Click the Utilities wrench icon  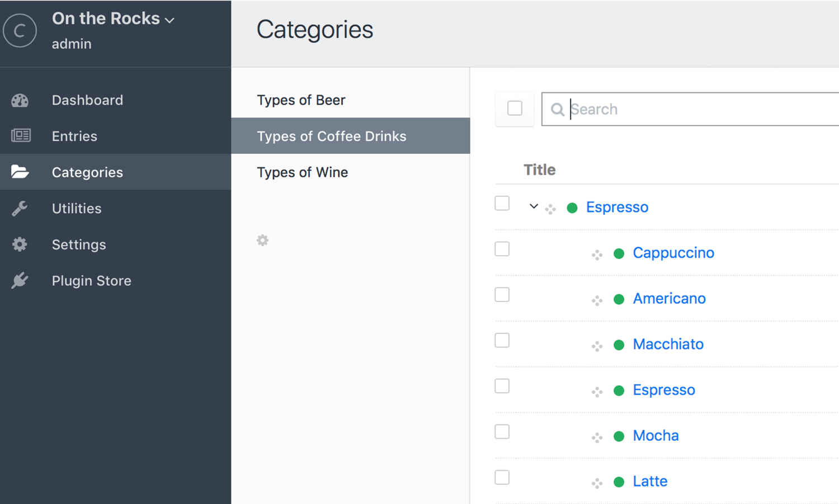tap(20, 208)
